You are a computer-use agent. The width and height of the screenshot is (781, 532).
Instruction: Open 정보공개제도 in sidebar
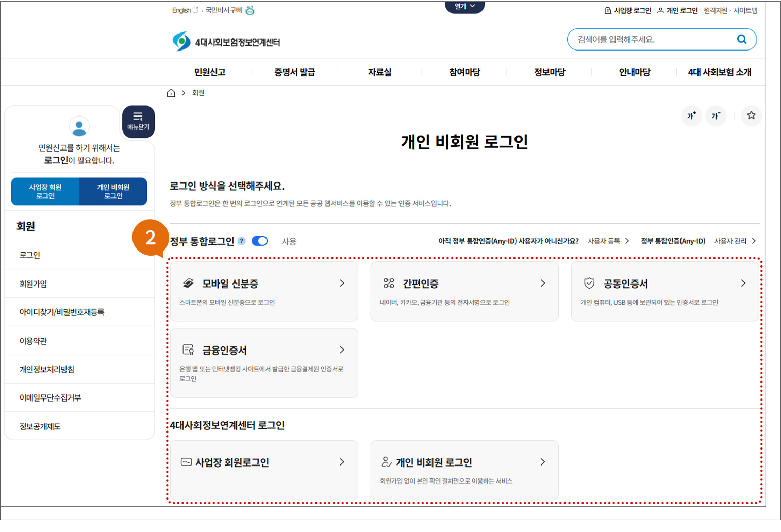[40, 426]
